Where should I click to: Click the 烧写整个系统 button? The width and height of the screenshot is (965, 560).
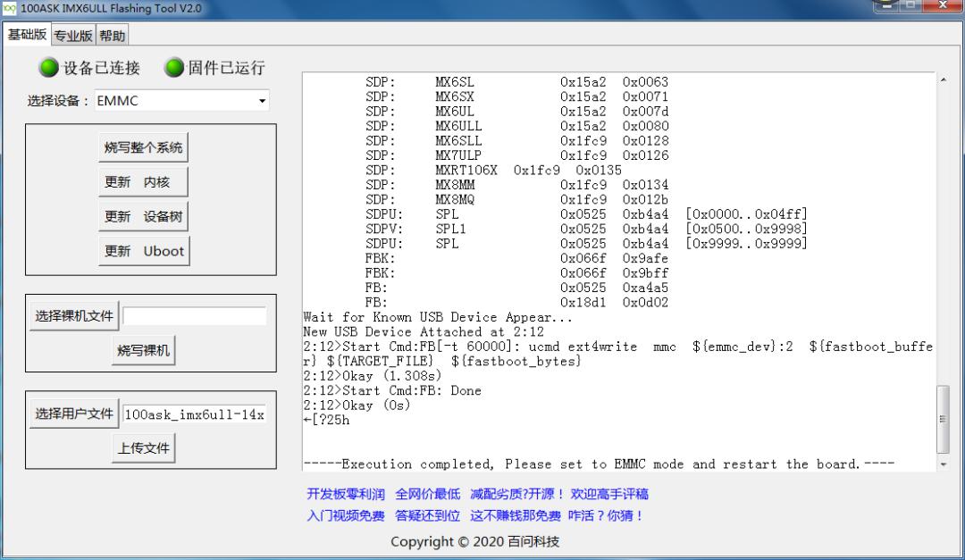tap(143, 147)
